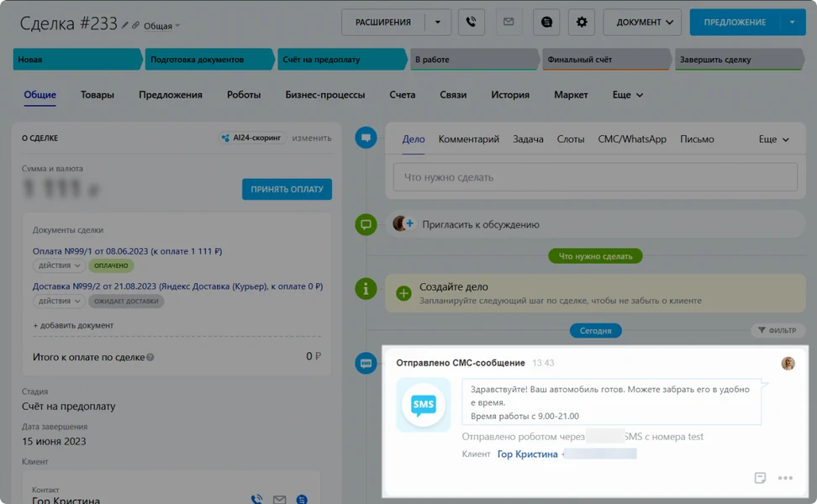The width and height of the screenshot is (817, 504).
Task: Click the Что нужно сделать input field
Action: [x=596, y=176]
